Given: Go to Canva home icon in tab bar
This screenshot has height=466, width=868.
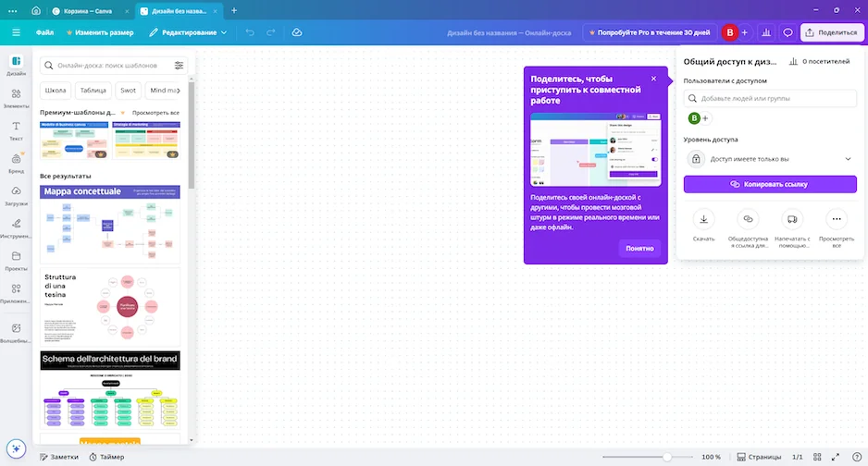Looking at the screenshot, I should tap(36, 10).
